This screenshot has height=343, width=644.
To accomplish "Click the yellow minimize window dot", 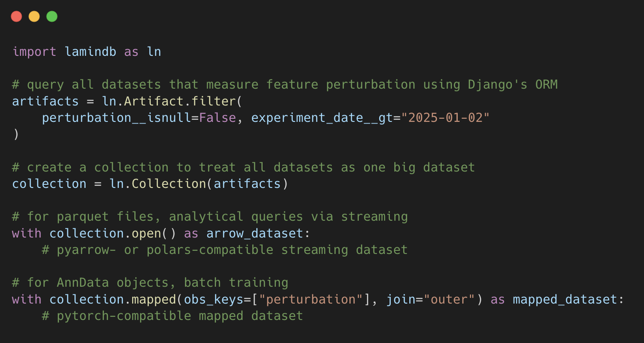I will (34, 17).
